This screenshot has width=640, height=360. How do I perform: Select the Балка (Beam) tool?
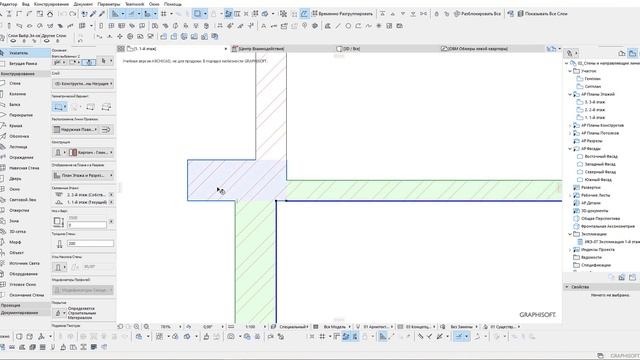[14, 104]
